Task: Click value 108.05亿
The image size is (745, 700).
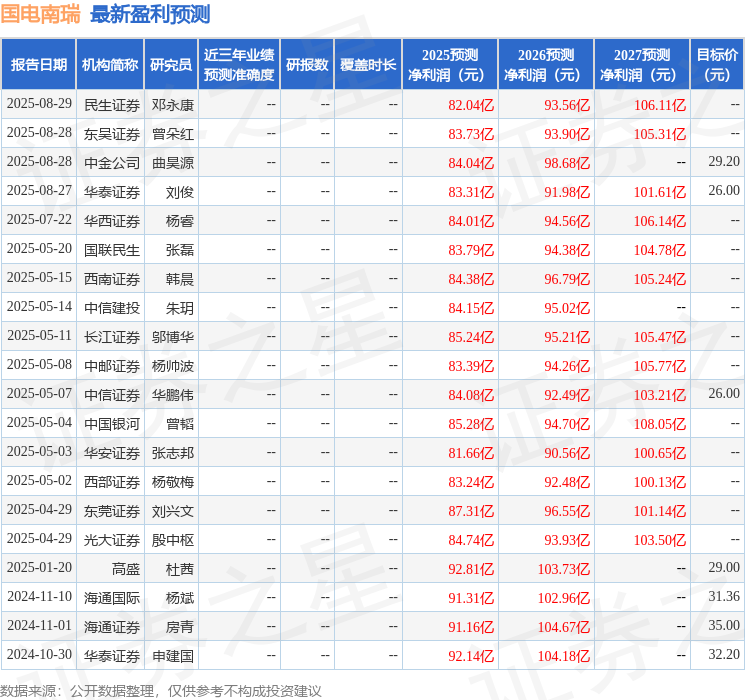Action: 660,424
